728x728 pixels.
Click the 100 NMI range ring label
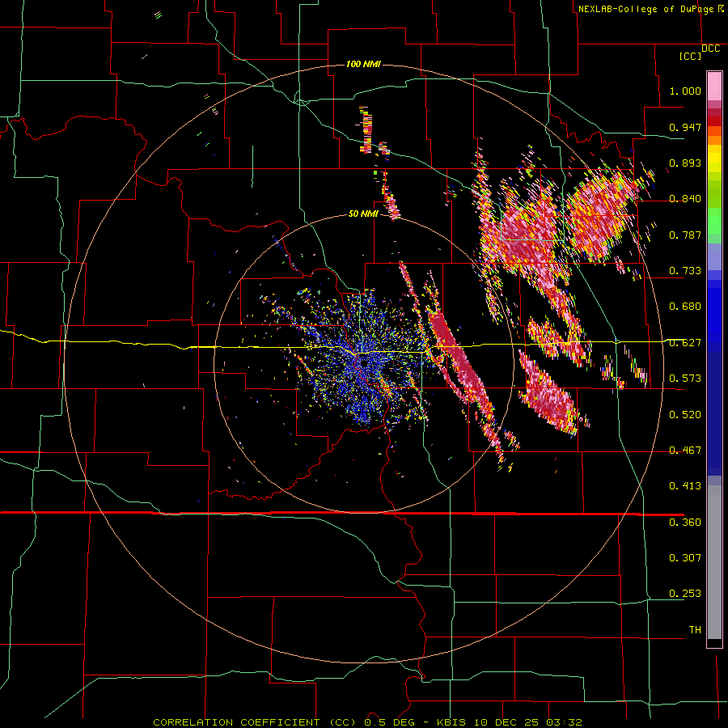pos(363,64)
